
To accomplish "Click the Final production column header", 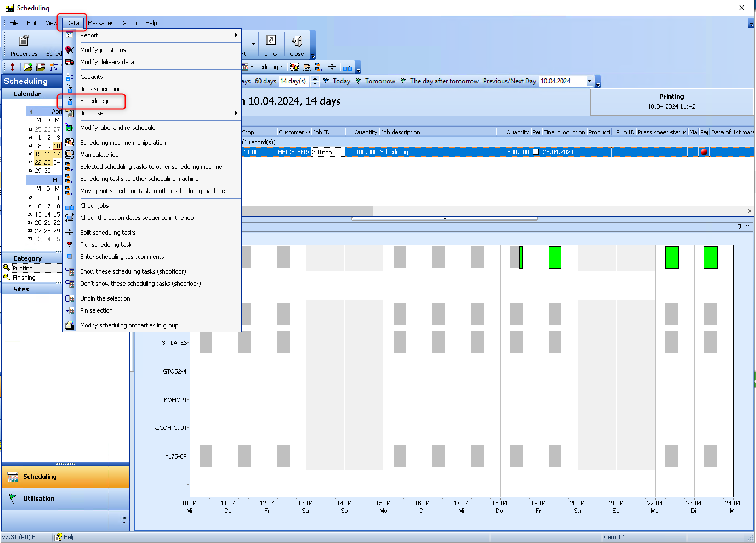I will click(x=564, y=132).
